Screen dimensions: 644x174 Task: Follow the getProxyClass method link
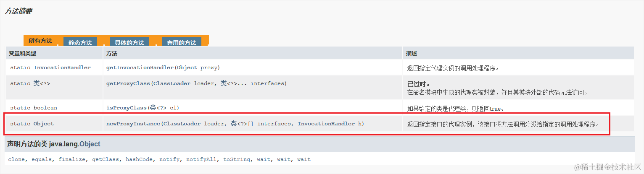128,83
